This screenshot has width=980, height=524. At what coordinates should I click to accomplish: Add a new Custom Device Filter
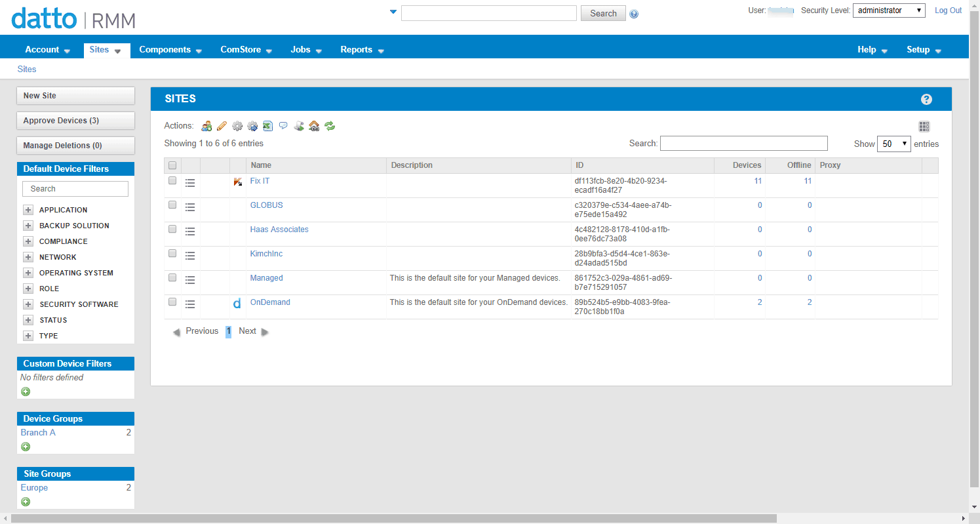point(26,392)
